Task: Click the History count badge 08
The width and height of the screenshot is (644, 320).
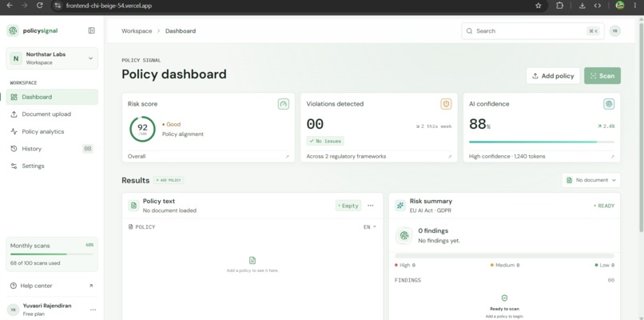Action: point(87,149)
